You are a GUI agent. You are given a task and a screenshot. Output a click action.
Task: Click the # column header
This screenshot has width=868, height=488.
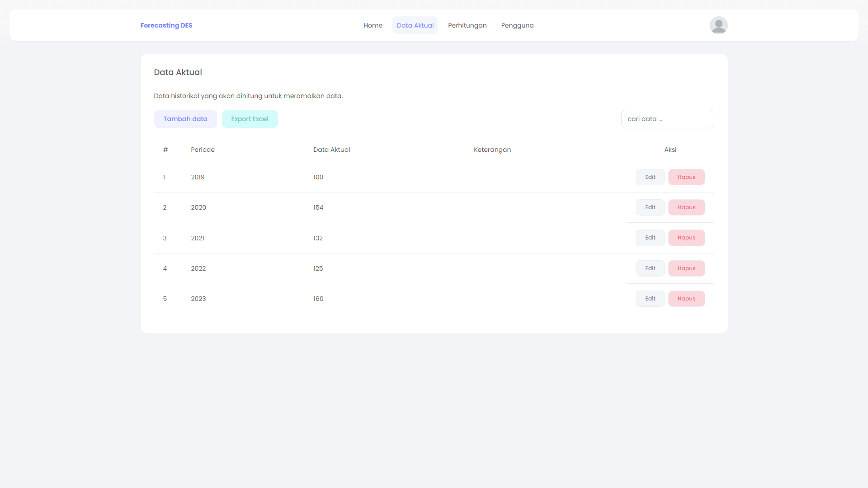click(165, 150)
